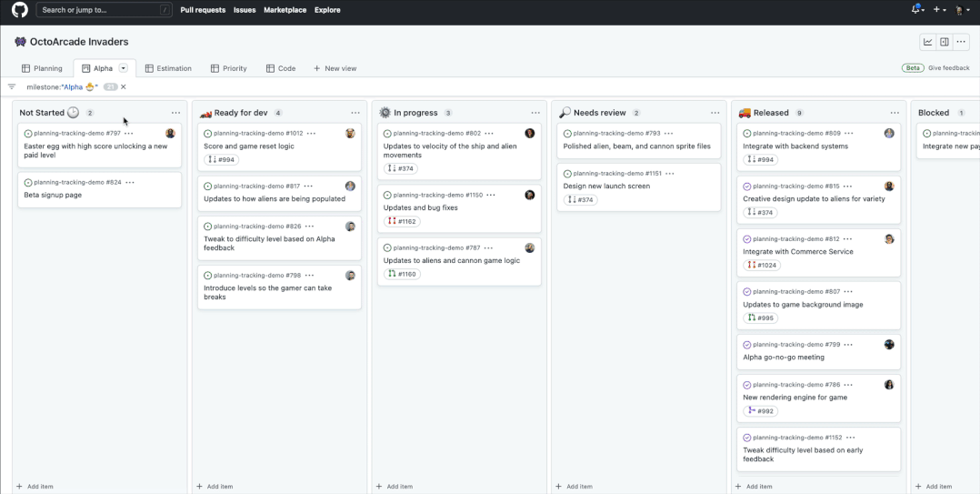Image resolution: width=980 pixels, height=494 pixels.
Task: Open Ready for dev column menu
Action: (x=355, y=113)
